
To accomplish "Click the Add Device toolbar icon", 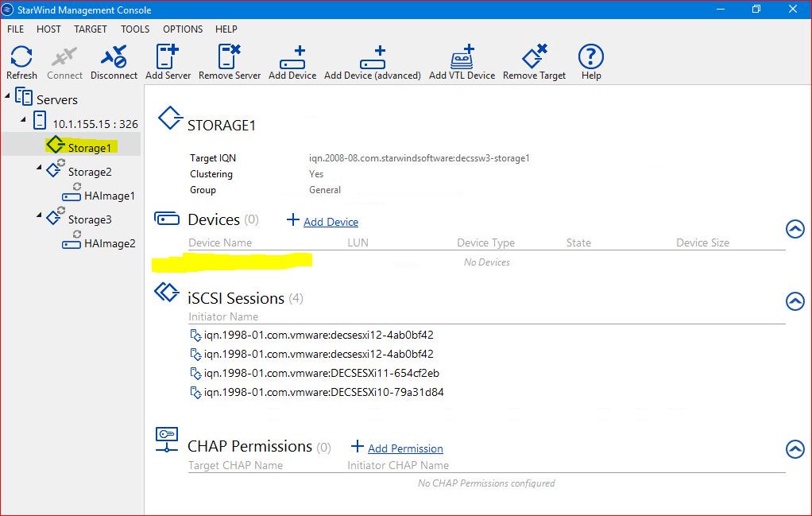I will (x=292, y=57).
